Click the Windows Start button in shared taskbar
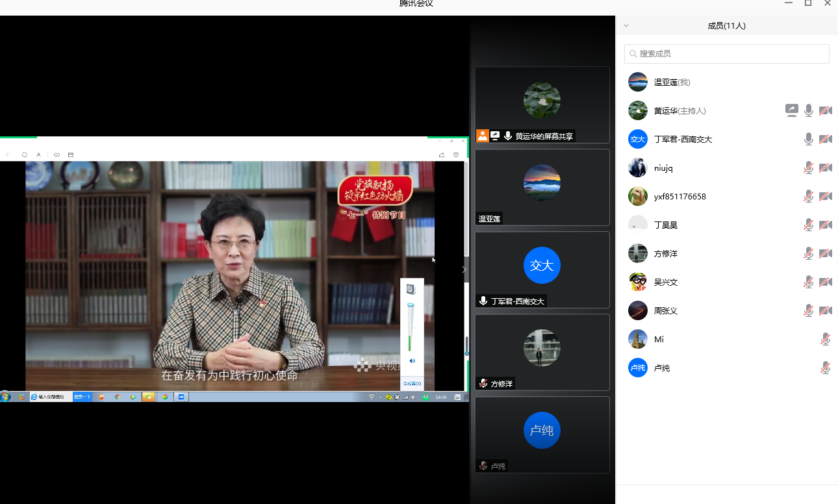 click(6, 396)
